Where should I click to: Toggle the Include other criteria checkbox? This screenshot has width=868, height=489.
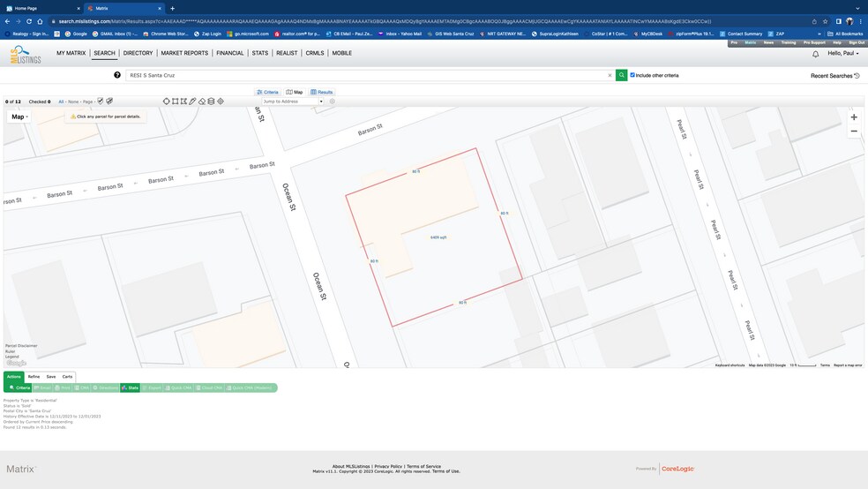[x=632, y=75]
